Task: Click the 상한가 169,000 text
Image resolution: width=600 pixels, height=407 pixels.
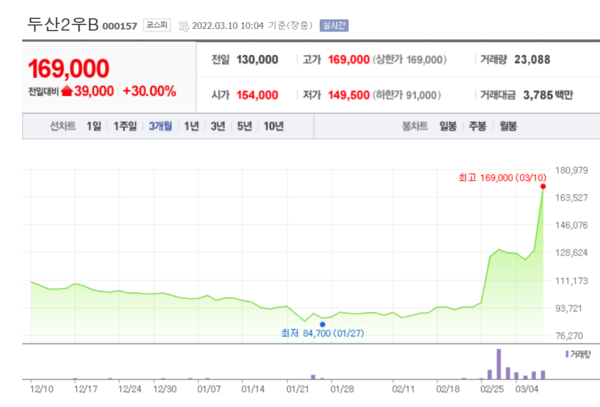Action: pos(410,60)
